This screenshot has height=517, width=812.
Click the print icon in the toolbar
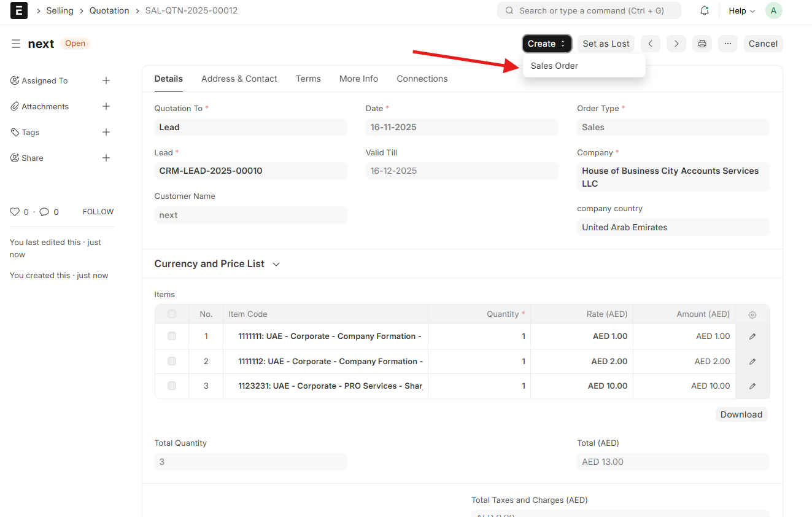[x=702, y=43]
